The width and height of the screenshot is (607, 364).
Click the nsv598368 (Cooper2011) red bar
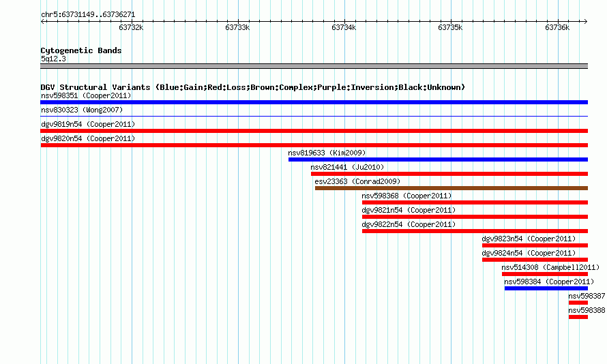click(x=475, y=202)
